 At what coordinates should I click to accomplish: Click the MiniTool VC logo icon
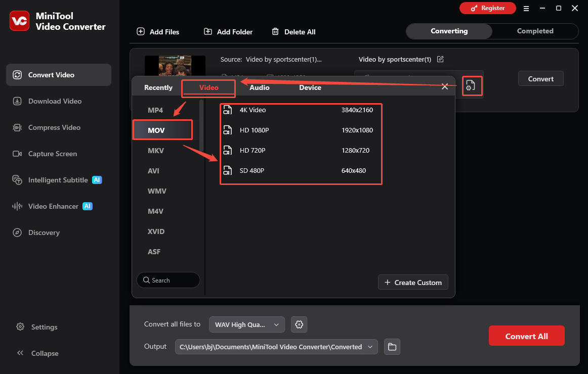pyautogui.click(x=20, y=21)
